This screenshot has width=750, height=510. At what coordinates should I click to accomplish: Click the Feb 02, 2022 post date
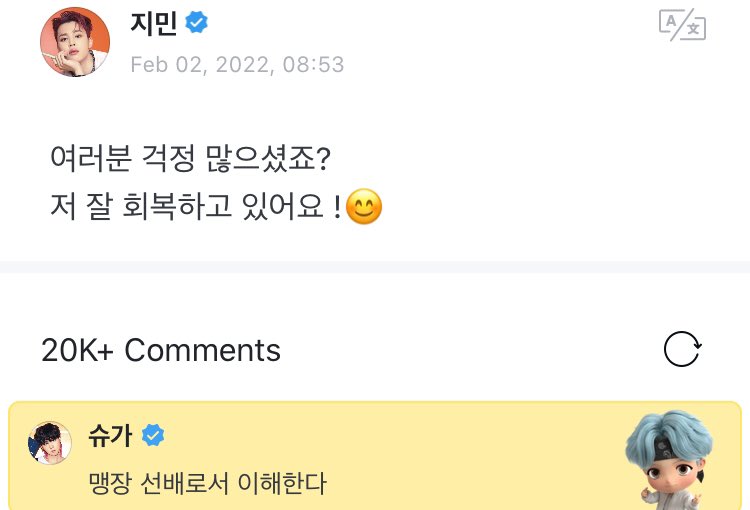coord(198,65)
